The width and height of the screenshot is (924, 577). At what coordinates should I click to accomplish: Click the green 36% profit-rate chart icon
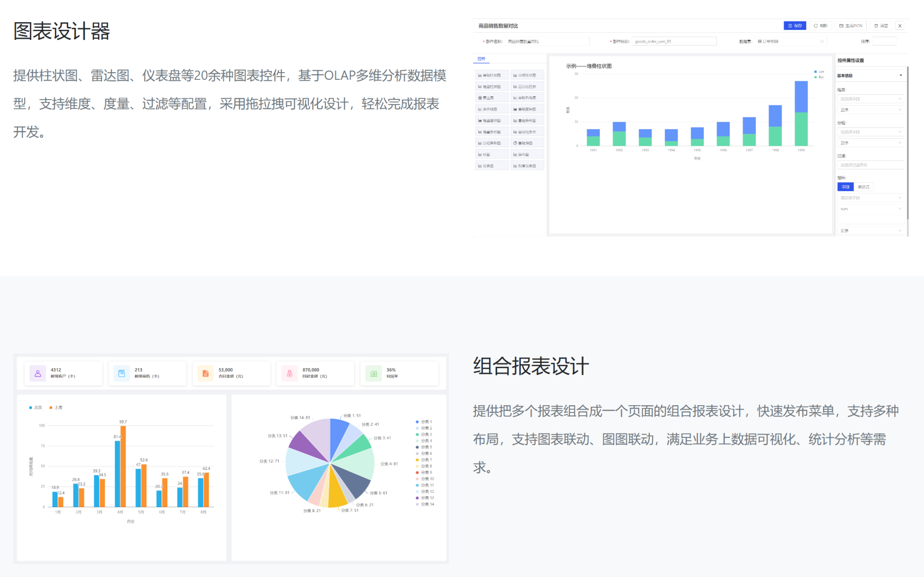[x=373, y=373]
